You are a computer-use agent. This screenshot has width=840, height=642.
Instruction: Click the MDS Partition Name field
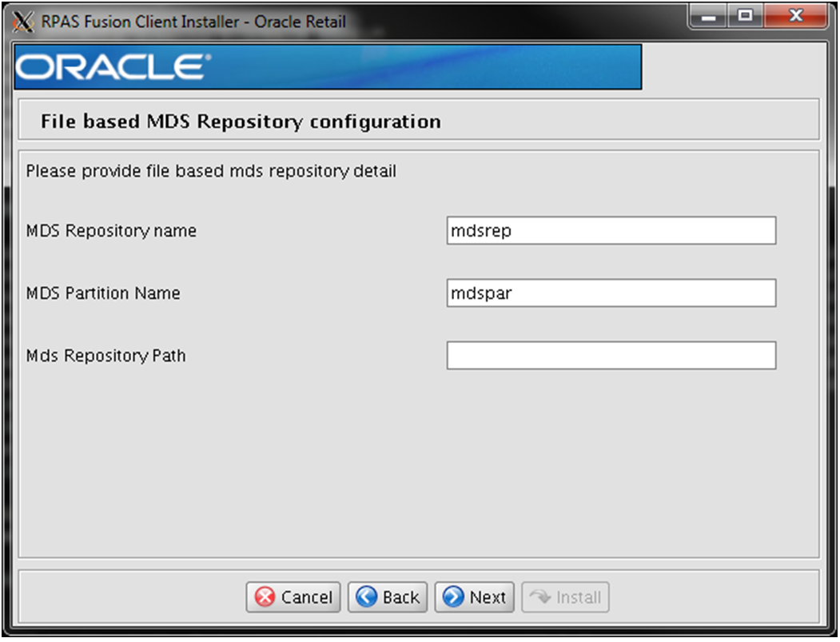611,293
